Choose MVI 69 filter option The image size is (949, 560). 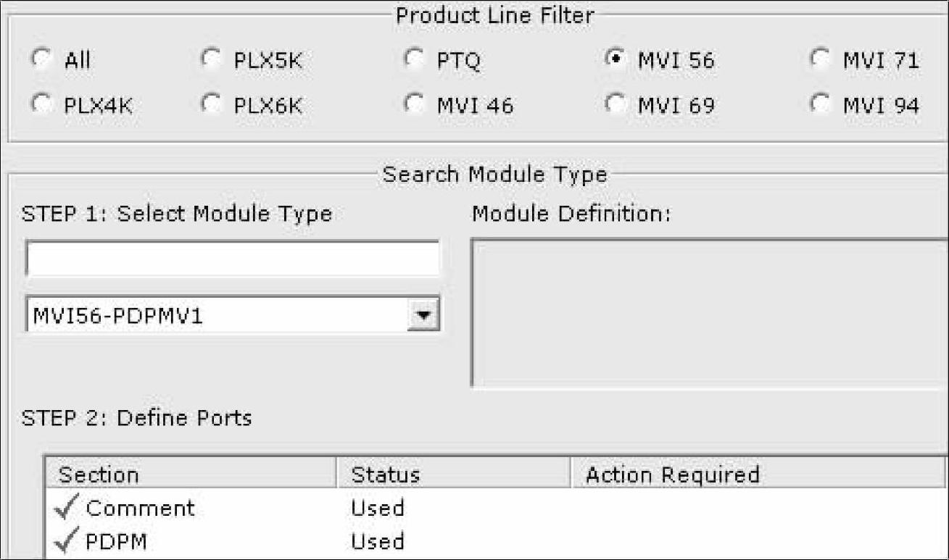614,104
